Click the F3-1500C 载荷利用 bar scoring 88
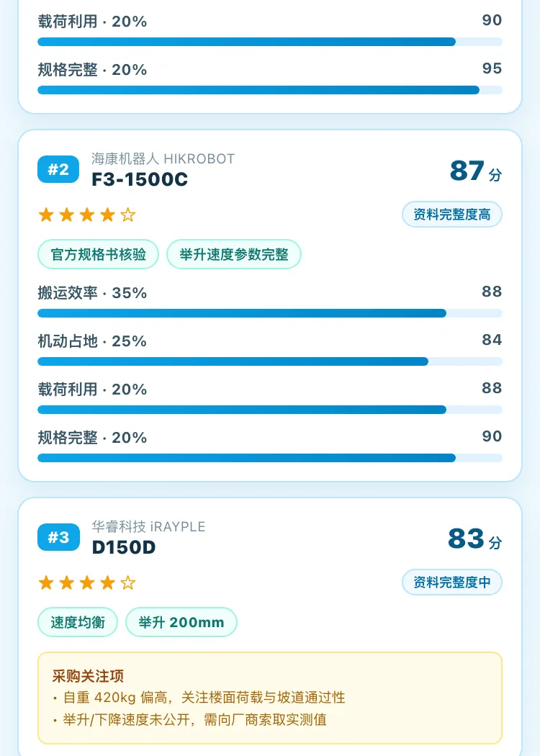 [x=270, y=410]
